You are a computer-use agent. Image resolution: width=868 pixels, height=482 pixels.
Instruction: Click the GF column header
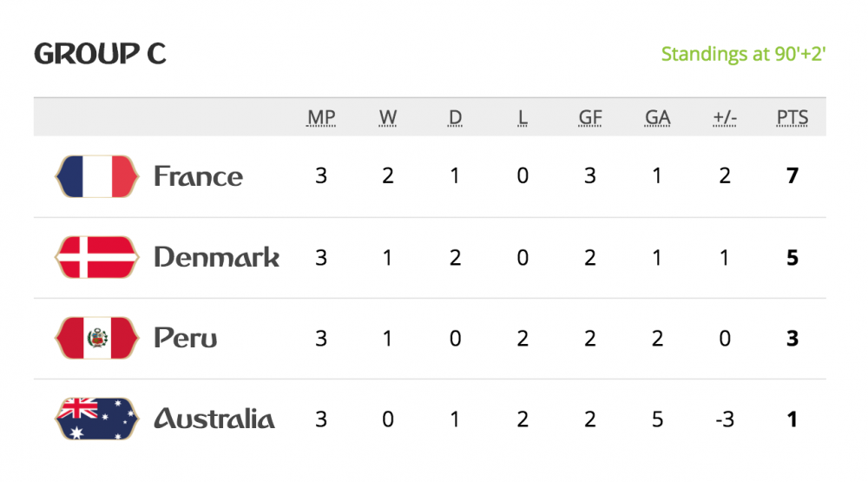[590, 118]
